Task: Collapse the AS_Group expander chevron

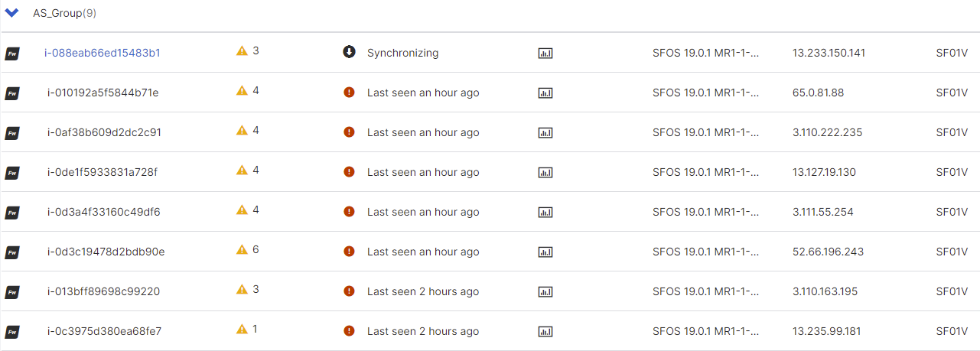Action: tap(12, 13)
